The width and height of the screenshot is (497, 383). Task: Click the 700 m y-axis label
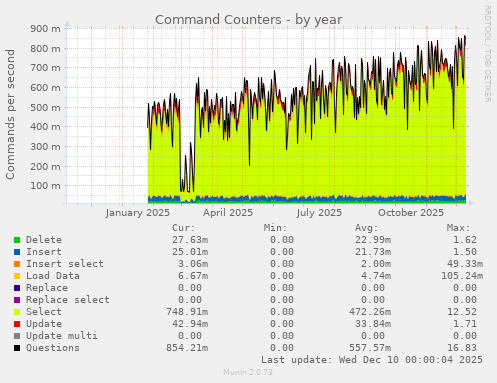pos(46,68)
